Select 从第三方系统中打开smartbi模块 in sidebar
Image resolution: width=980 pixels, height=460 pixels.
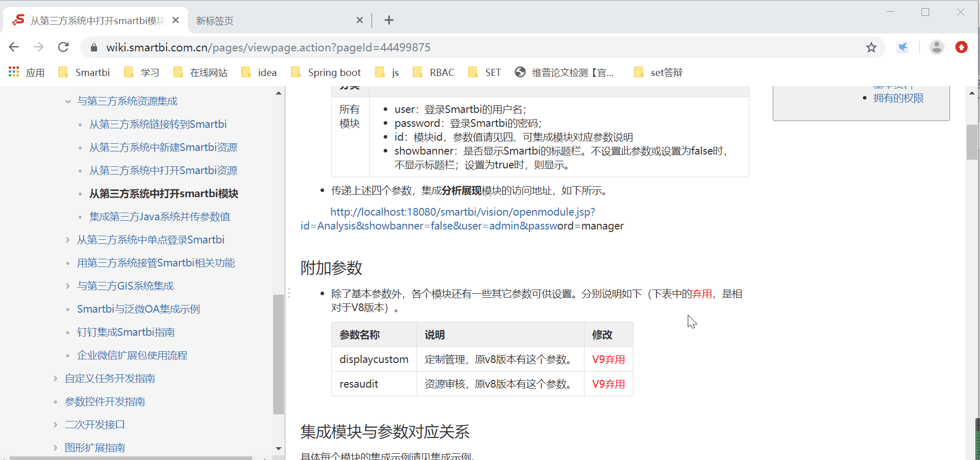tap(164, 194)
